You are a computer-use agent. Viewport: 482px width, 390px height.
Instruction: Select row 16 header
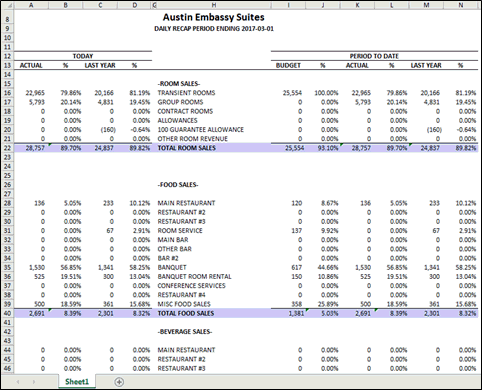tap(7, 93)
